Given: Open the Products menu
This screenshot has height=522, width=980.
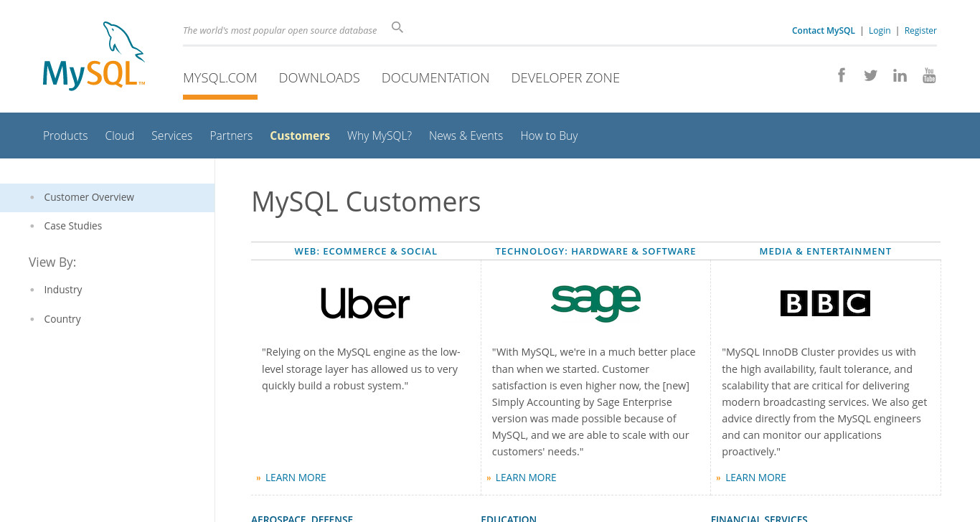Looking at the screenshot, I should (x=65, y=136).
